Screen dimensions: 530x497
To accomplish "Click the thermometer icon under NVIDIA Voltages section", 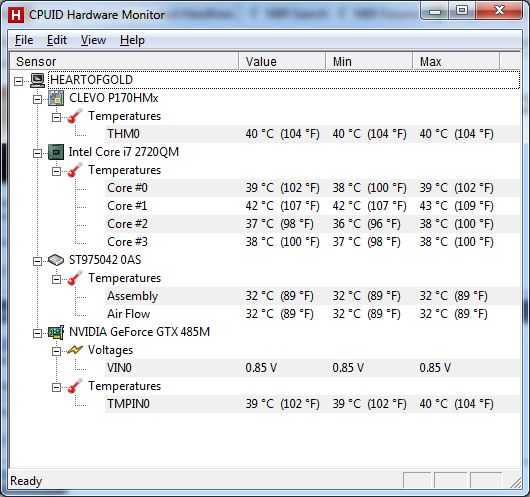I will coord(75,386).
